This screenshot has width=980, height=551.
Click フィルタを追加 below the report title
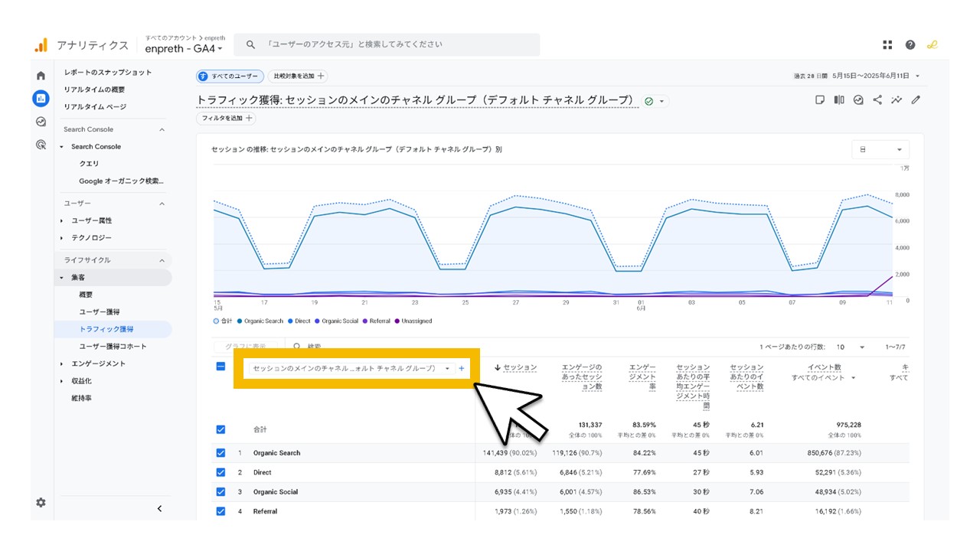coord(224,119)
